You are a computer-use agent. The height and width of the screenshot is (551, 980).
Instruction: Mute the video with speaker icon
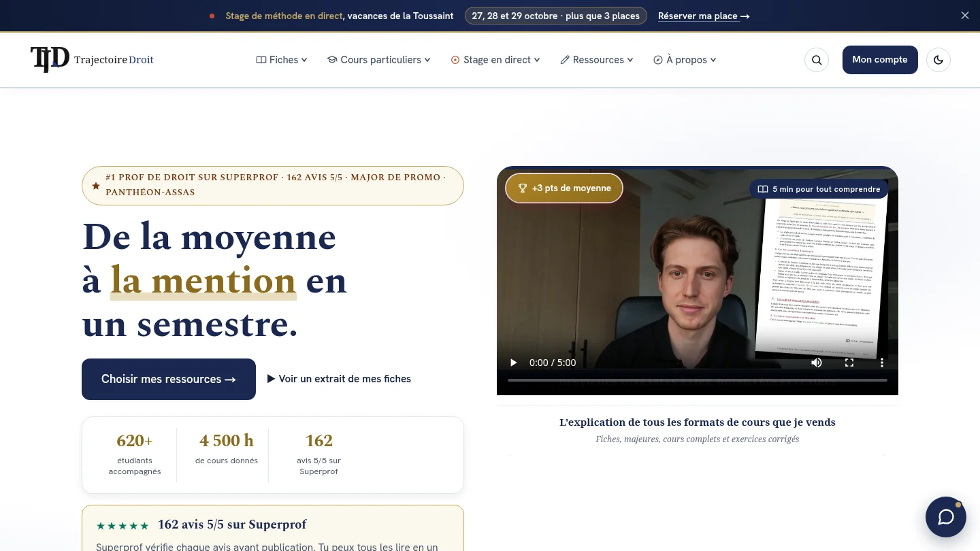coord(817,363)
